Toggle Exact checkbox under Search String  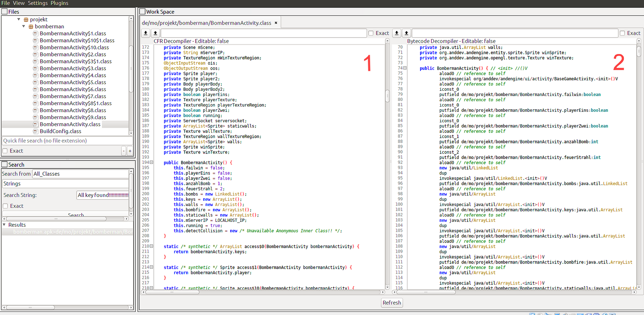click(x=5, y=206)
